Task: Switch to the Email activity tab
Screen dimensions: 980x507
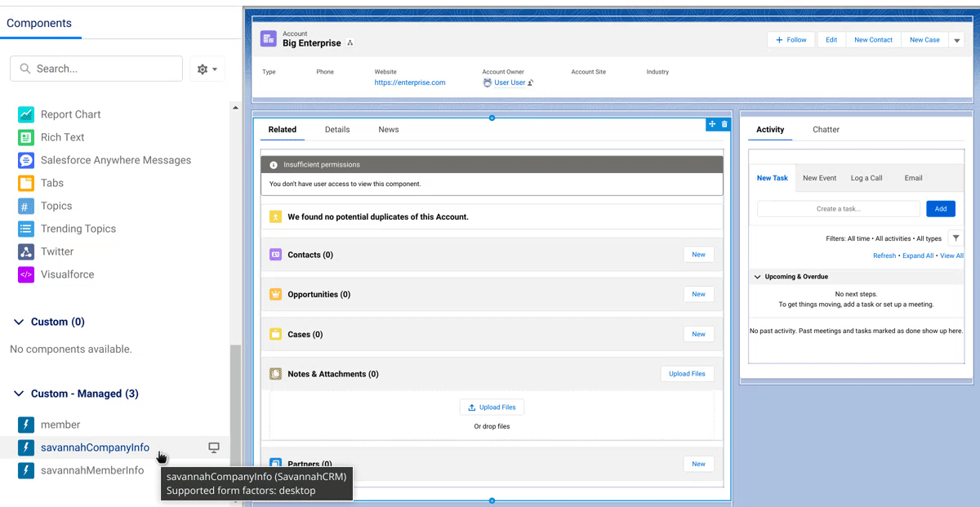Action: click(x=913, y=178)
